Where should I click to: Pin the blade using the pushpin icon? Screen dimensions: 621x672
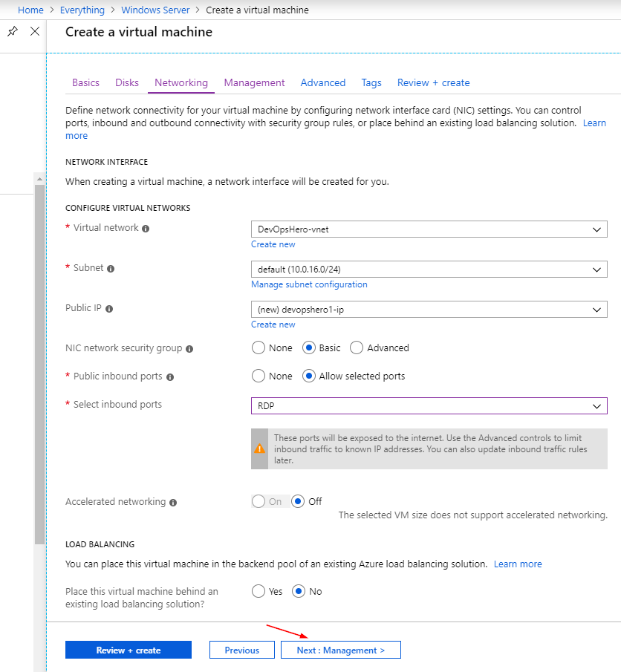tap(13, 31)
